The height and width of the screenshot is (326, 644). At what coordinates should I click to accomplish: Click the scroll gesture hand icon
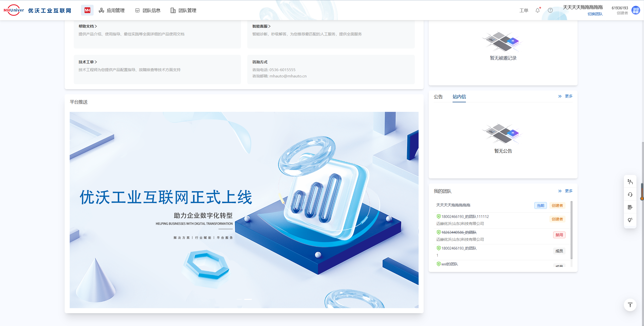coord(630,182)
